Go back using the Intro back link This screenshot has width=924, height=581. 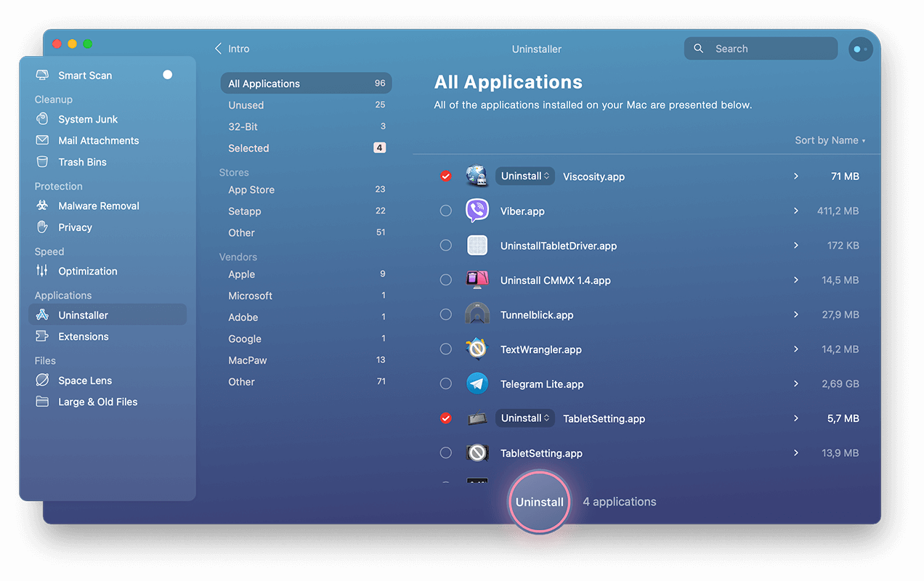[232, 49]
